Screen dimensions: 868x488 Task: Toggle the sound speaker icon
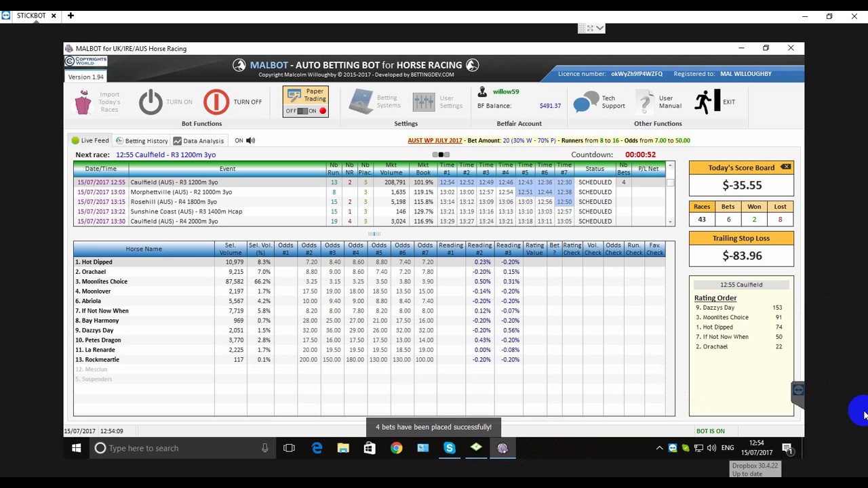[250, 140]
